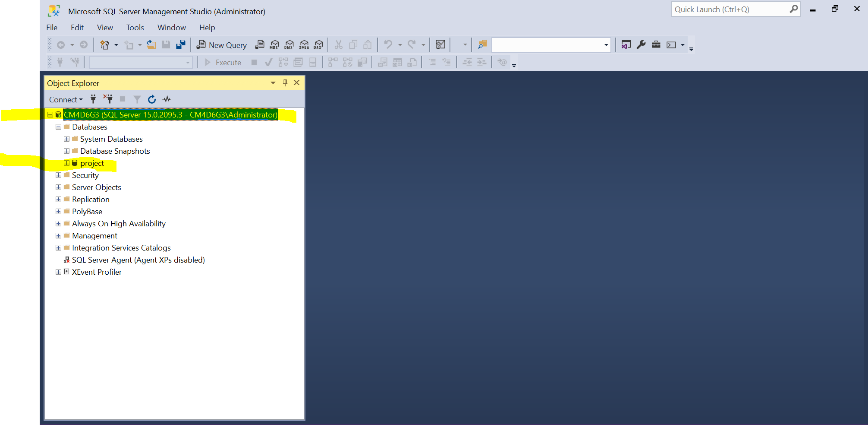Click the Save icon
The image size is (868, 425).
(x=166, y=44)
